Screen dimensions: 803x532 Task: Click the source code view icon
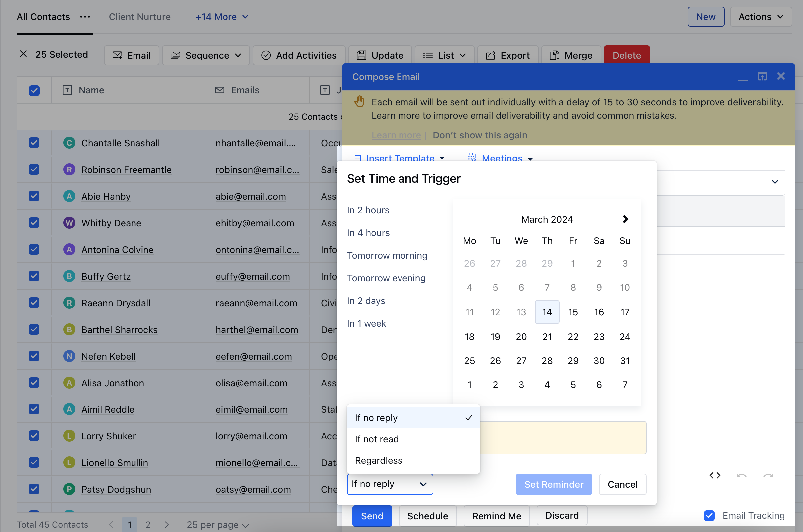point(715,475)
